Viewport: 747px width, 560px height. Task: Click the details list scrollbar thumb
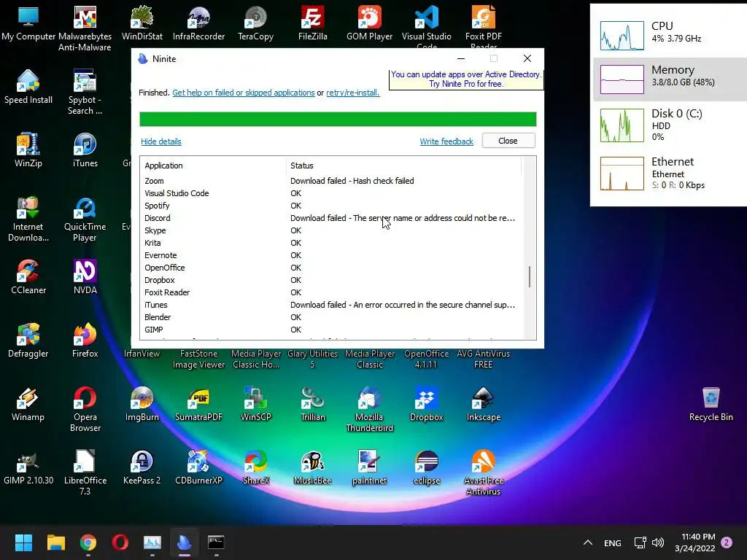click(x=530, y=276)
